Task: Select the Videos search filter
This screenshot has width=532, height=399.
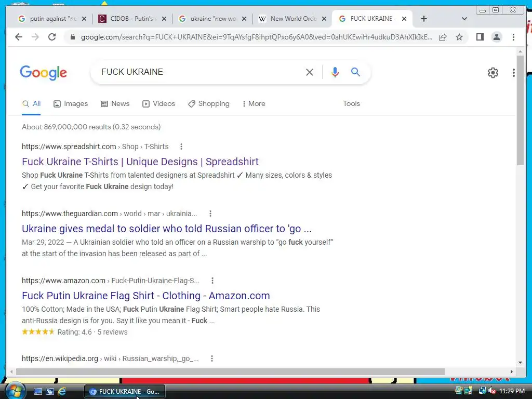Action: point(158,104)
